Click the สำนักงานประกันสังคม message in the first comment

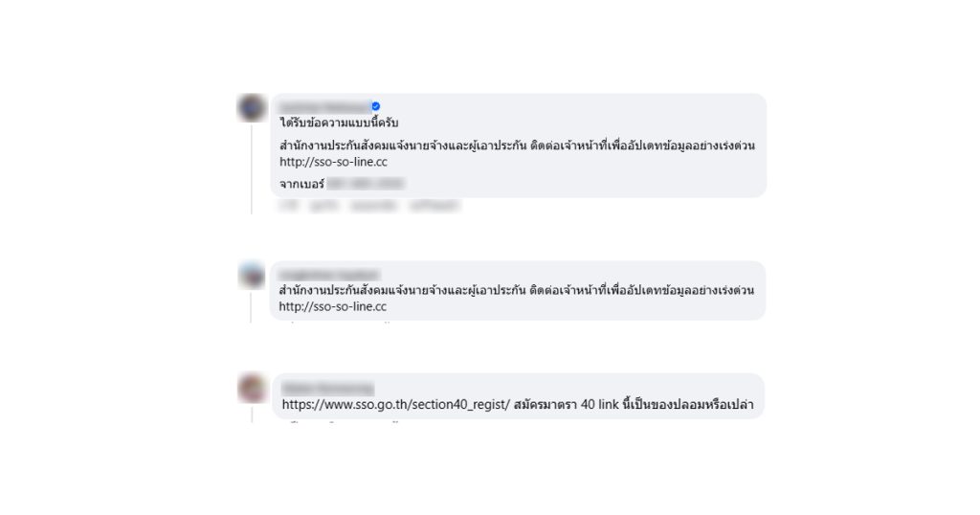click(x=517, y=146)
